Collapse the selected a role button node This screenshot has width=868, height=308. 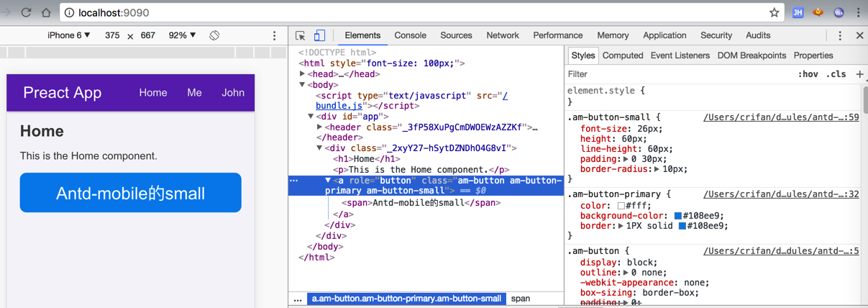pyautogui.click(x=329, y=181)
